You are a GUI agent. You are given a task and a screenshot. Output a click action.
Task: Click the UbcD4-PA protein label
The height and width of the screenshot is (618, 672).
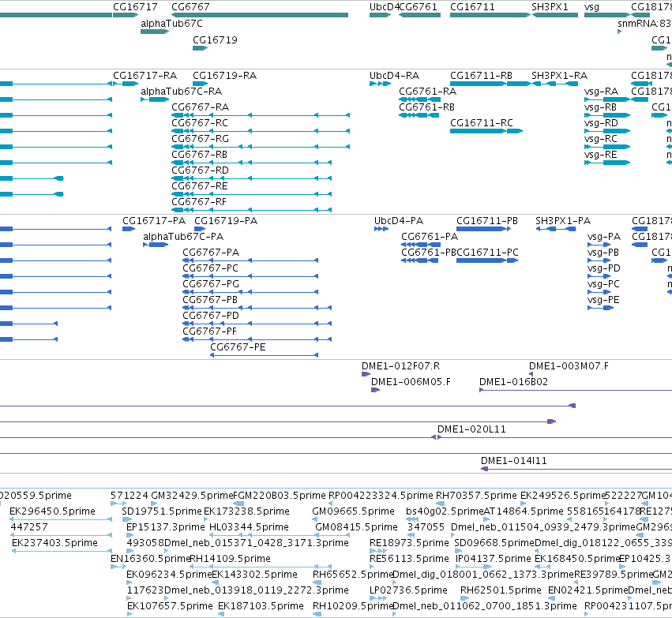399,221
